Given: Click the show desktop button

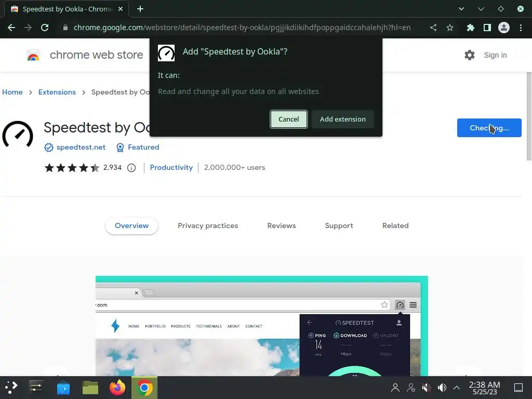Looking at the screenshot, I should click(518, 388).
